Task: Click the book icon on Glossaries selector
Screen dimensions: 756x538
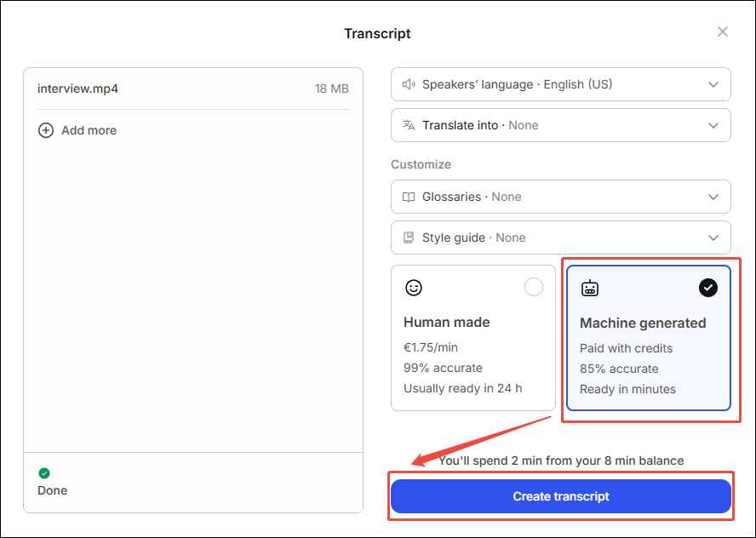Action: 407,197
